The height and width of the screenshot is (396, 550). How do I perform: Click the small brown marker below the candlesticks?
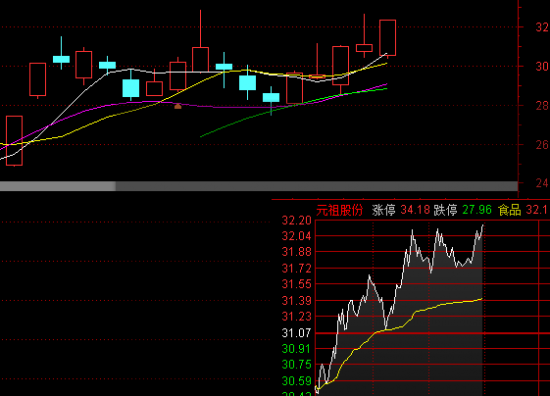pos(178,106)
